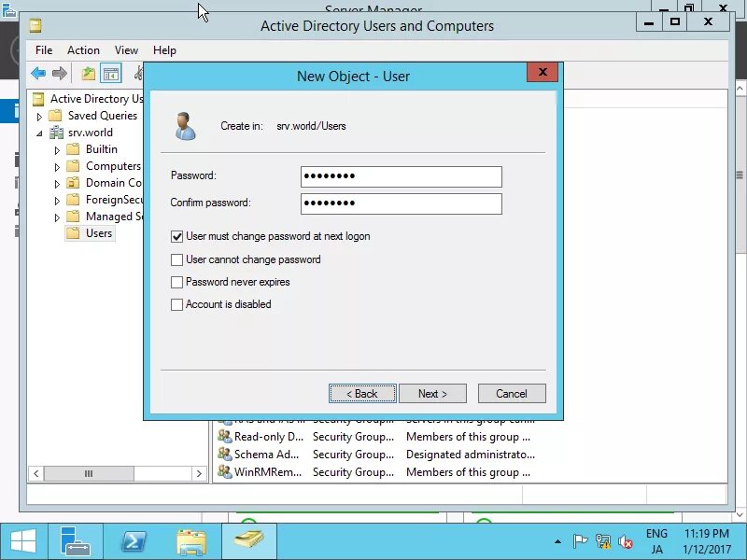This screenshot has height=560, width=747.
Task: Expand the Builtin tree node
Action: pyautogui.click(x=57, y=150)
